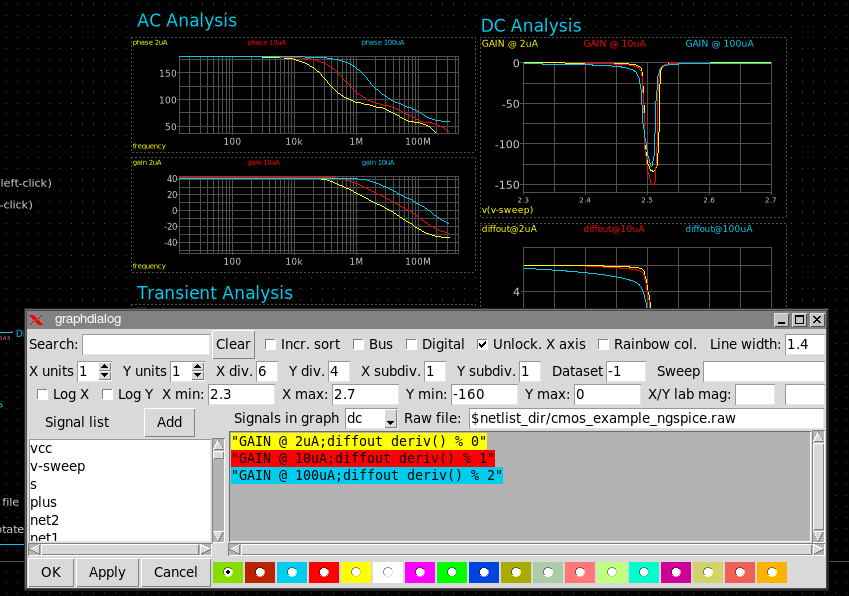This screenshot has width=849, height=596.
Task: Enable the Incr. sort checkbox
Action: coord(271,344)
